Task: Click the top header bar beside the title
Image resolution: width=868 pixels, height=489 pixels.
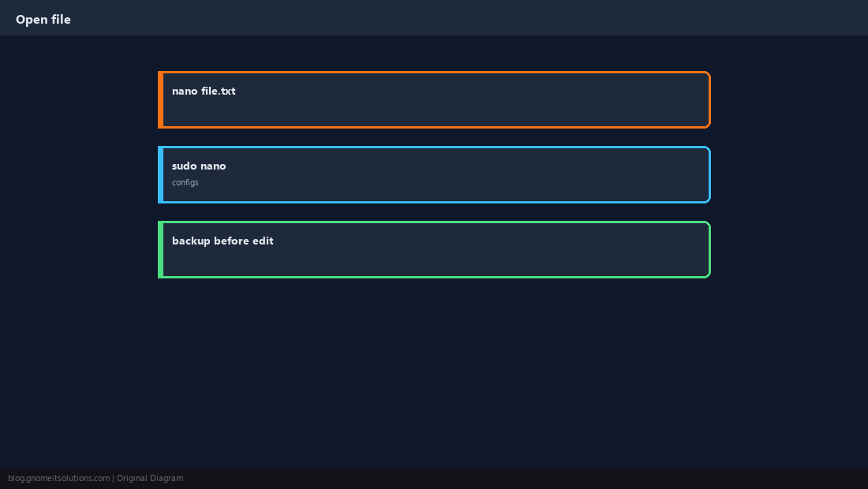Action: 470,17
